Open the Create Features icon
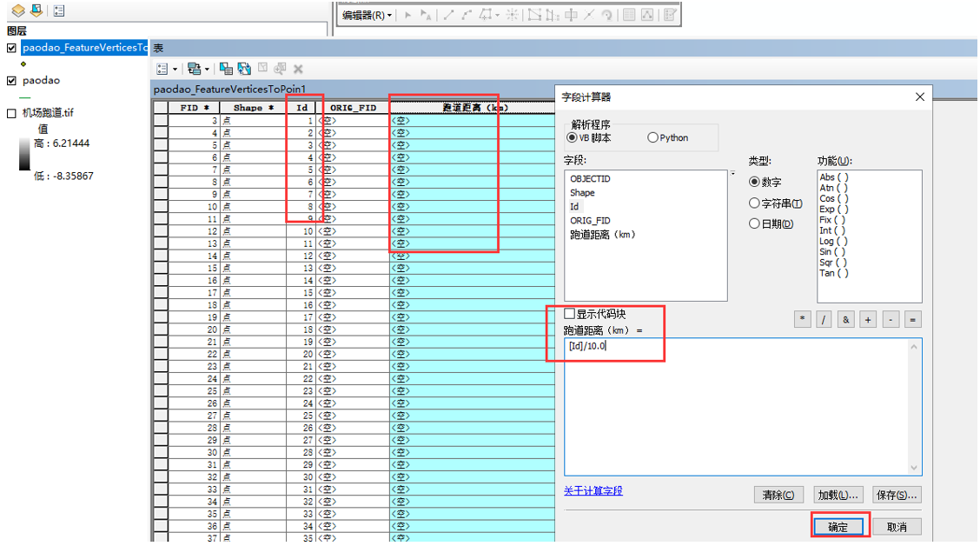This screenshot has height=546, width=980. (669, 15)
